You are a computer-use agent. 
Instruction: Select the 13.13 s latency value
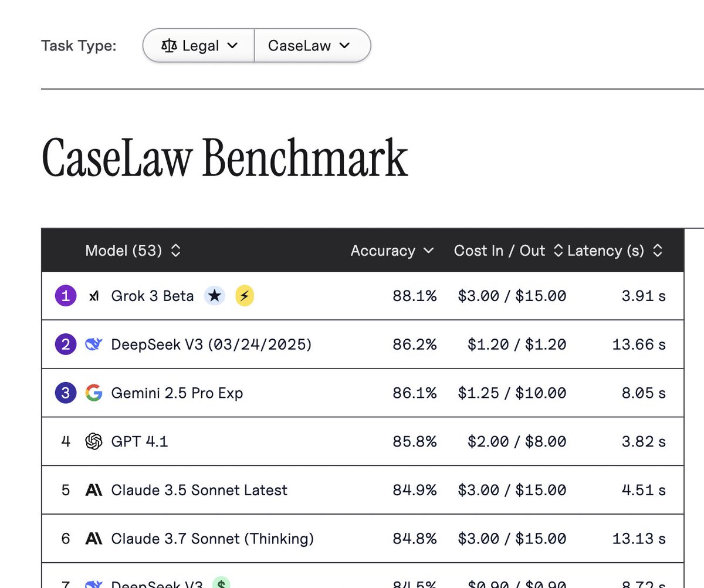coord(639,538)
